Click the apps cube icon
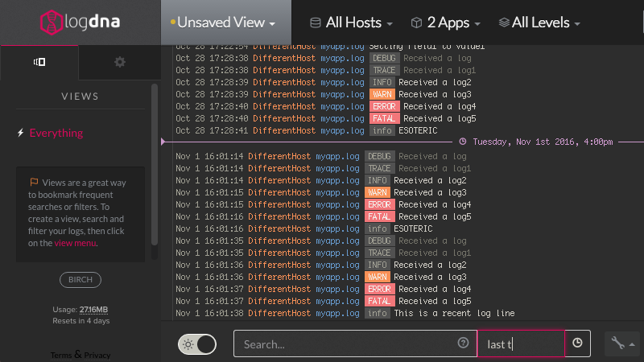Image resolution: width=644 pixels, height=362 pixels. (416, 23)
